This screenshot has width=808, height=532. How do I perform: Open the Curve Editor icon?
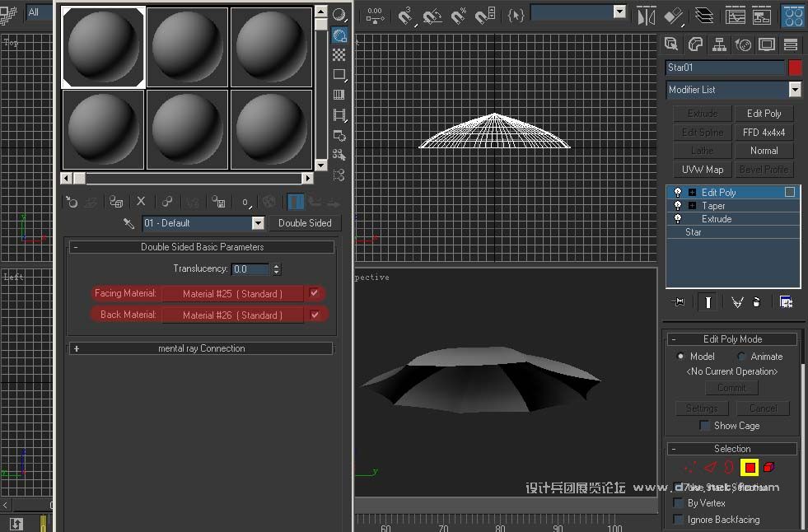click(736, 16)
